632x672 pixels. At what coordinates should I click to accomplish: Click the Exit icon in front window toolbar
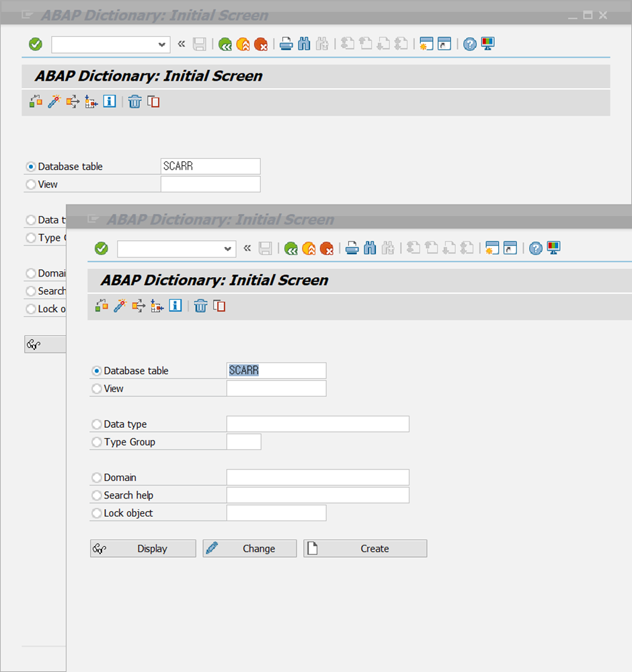(309, 248)
